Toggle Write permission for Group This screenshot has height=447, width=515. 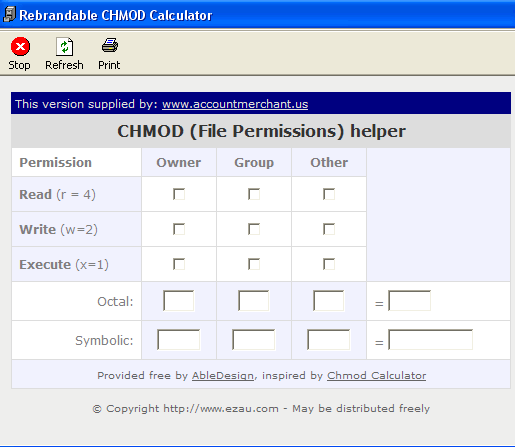pos(254,229)
